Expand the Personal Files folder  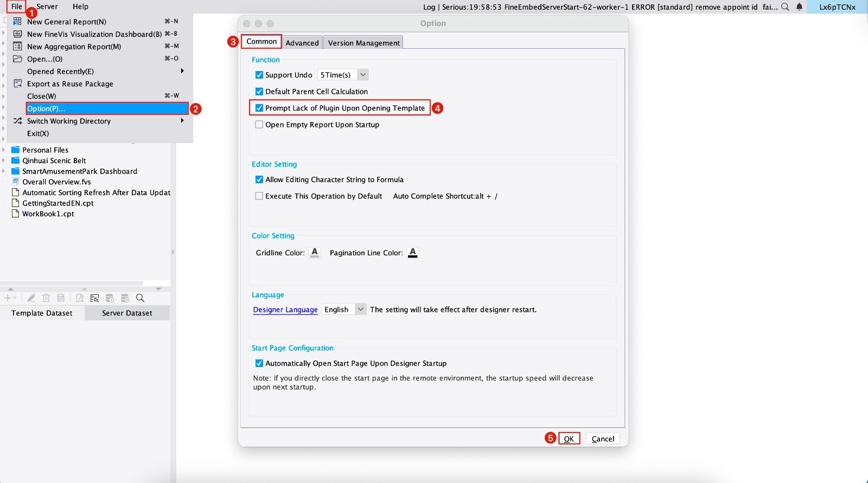(3, 150)
